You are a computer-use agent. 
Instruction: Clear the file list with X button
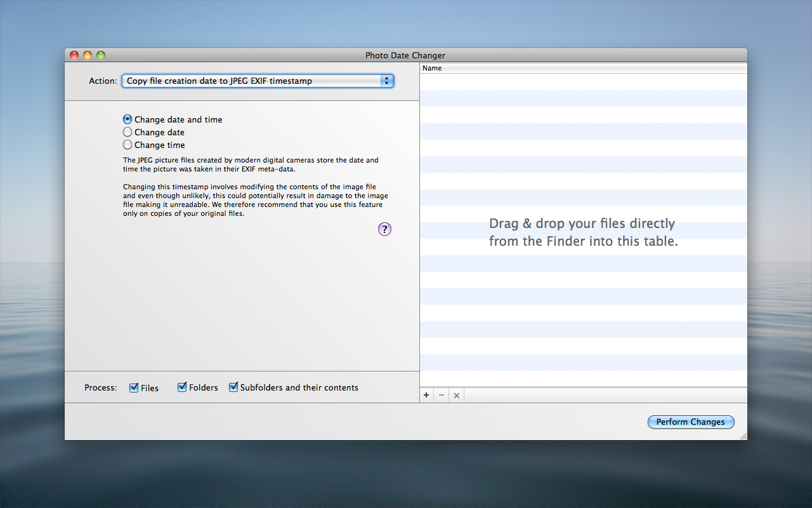tap(457, 395)
